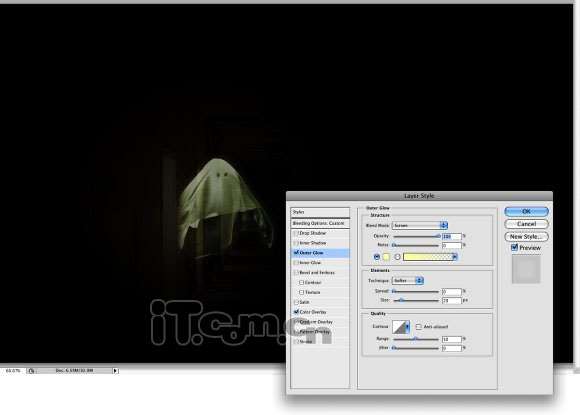
Task: Click the yellow glow color swatch
Action: (386, 257)
